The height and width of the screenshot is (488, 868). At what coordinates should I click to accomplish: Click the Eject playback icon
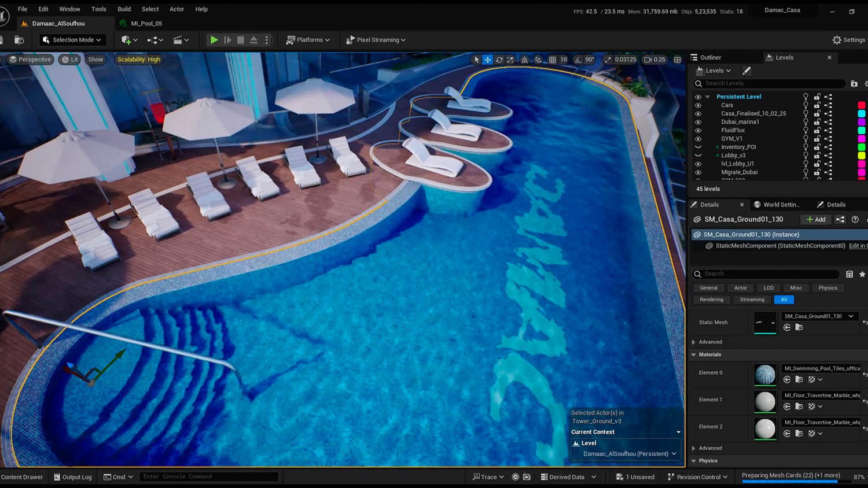click(253, 40)
